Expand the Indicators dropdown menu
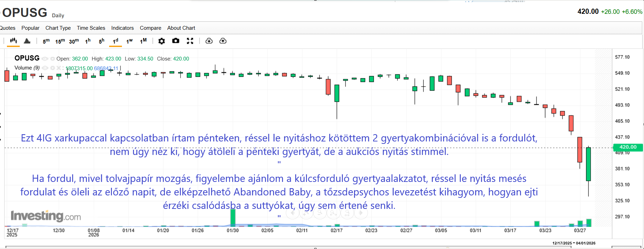This screenshot has width=644, height=249. point(122,28)
